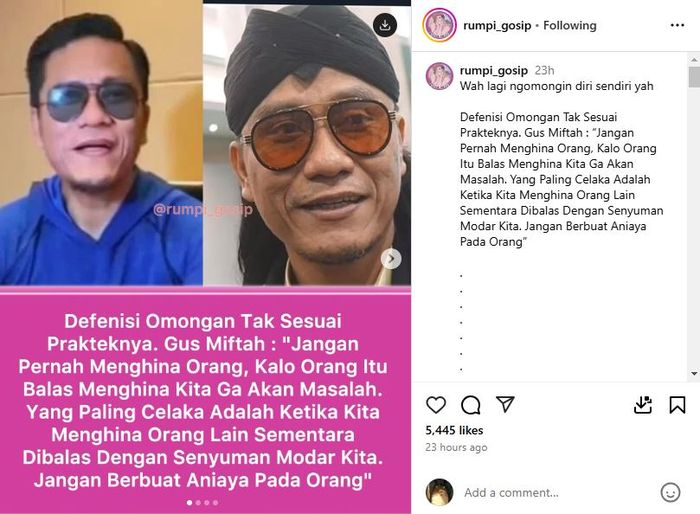Go to next carousel slide arrow

point(391,259)
